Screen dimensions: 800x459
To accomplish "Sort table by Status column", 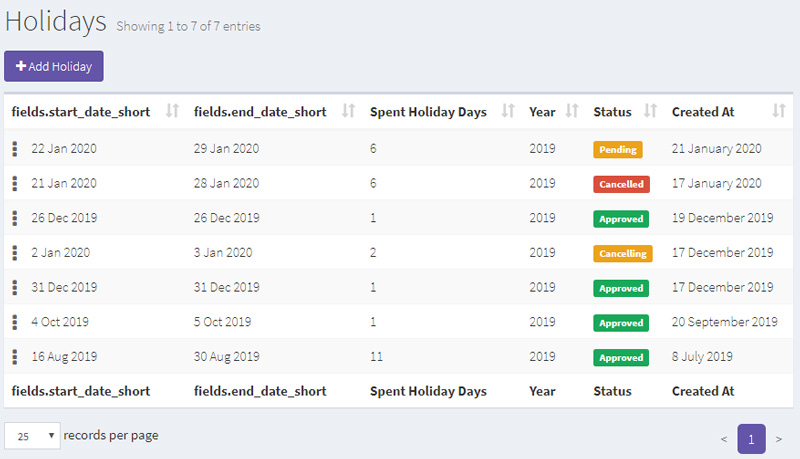I will [650, 111].
